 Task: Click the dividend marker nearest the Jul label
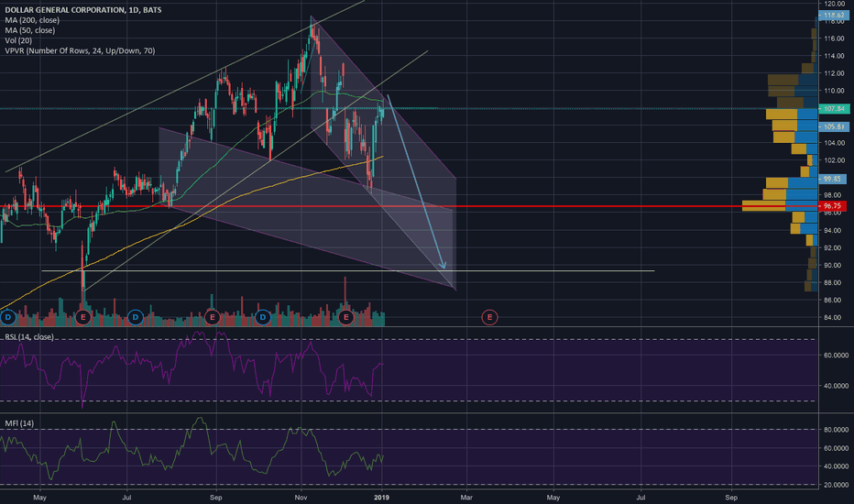135,317
